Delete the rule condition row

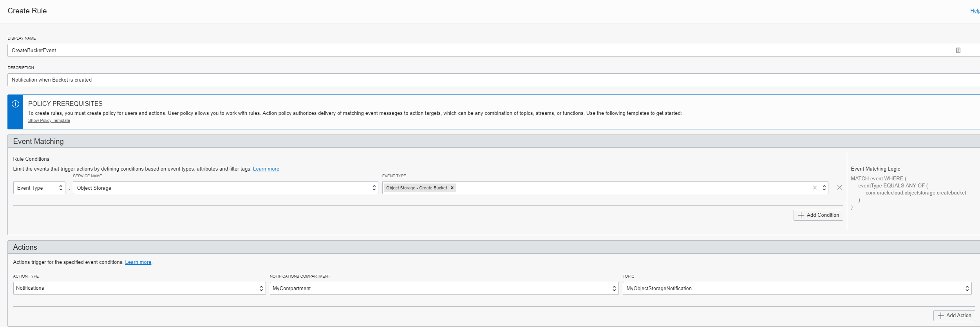click(839, 187)
